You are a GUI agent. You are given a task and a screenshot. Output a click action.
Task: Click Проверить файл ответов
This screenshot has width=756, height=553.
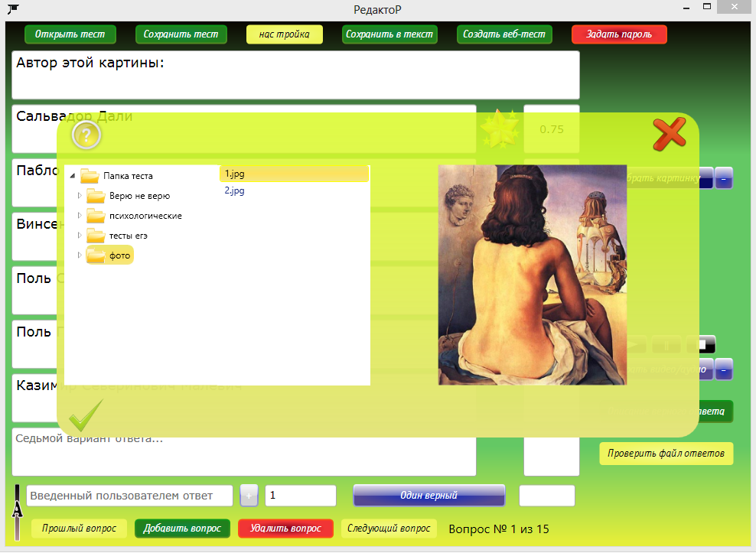(x=666, y=454)
